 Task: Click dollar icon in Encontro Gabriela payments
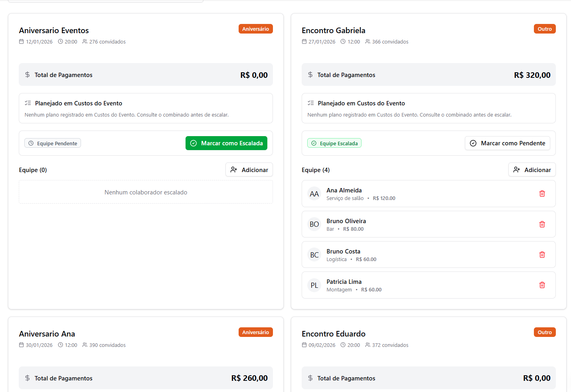pyautogui.click(x=310, y=75)
